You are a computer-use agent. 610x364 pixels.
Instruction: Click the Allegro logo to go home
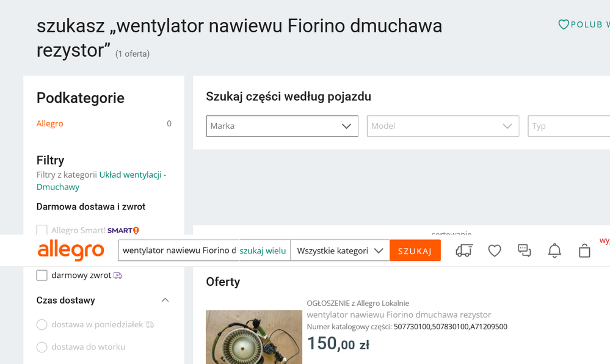coord(70,250)
